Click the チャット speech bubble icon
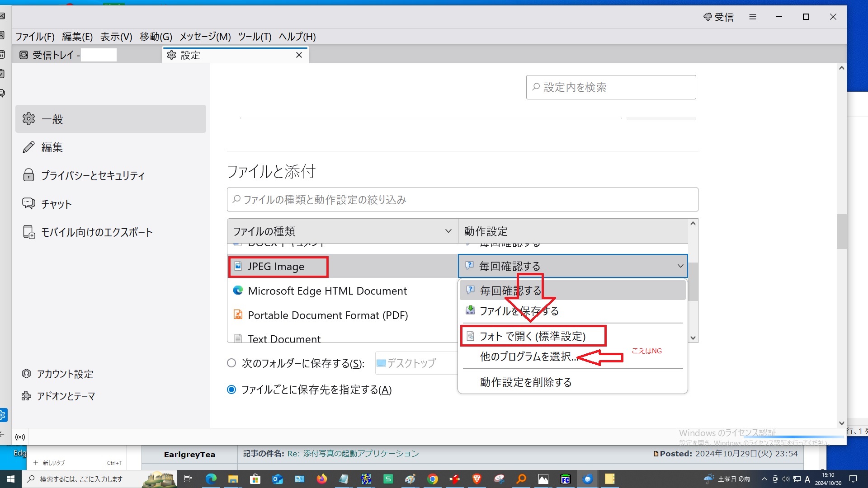868x488 pixels. click(x=28, y=204)
